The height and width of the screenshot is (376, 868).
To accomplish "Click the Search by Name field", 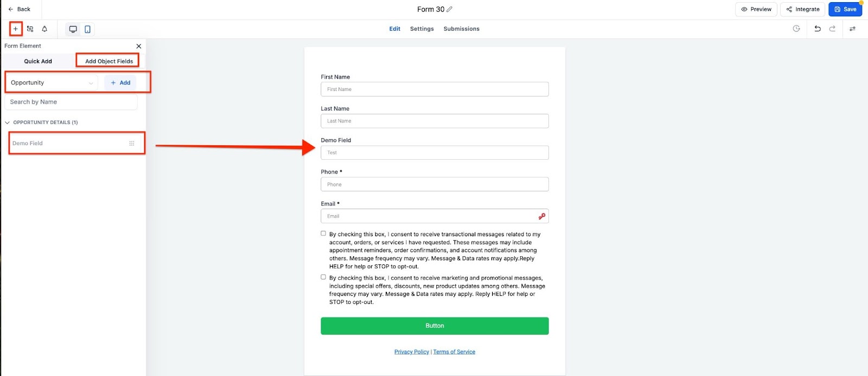I will click(71, 102).
